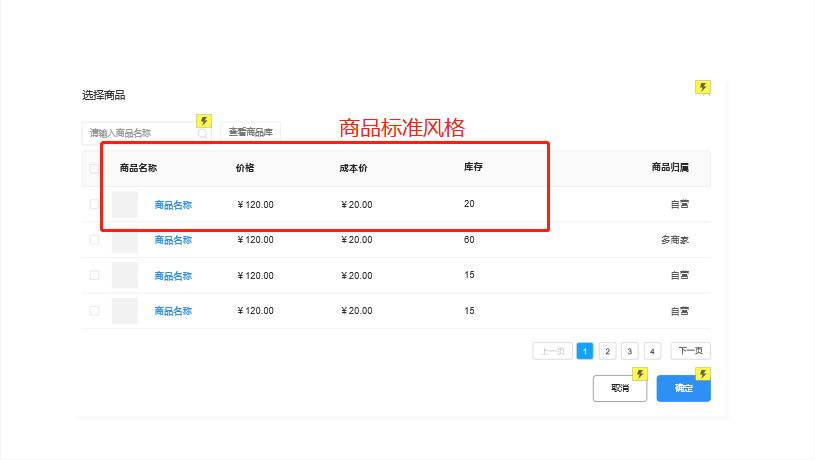Select the stock value 60 cell
Image resolution: width=815 pixels, height=460 pixels.
click(469, 240)
